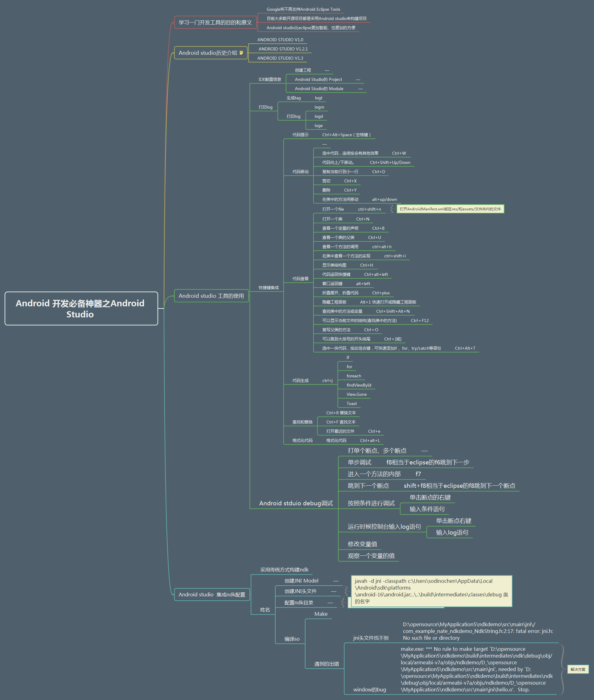The height and width of the screenshot is (700, 594).
Task: Select the 隐藏工程面板 node
Action: [334, 302]
